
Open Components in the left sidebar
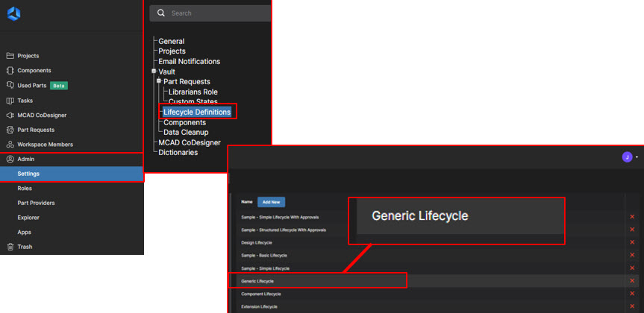[34, 71]
